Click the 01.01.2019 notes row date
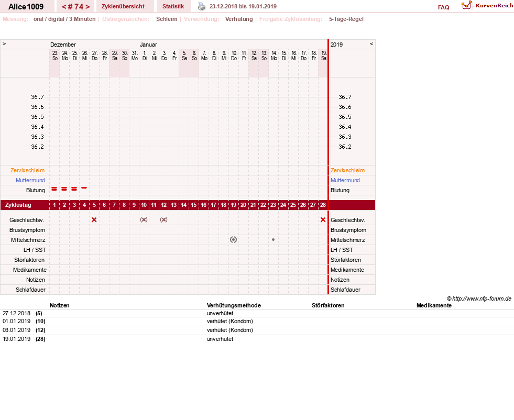This screenshot has height=420, width=514. click(16, 321)
